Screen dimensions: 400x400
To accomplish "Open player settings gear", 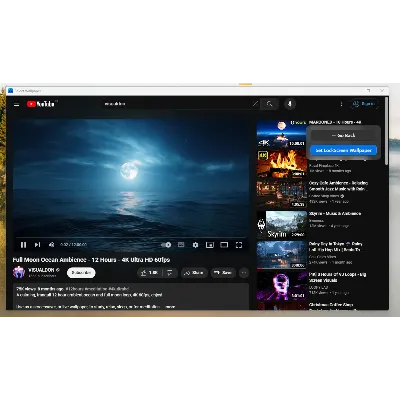I will [x=195, y=245].
